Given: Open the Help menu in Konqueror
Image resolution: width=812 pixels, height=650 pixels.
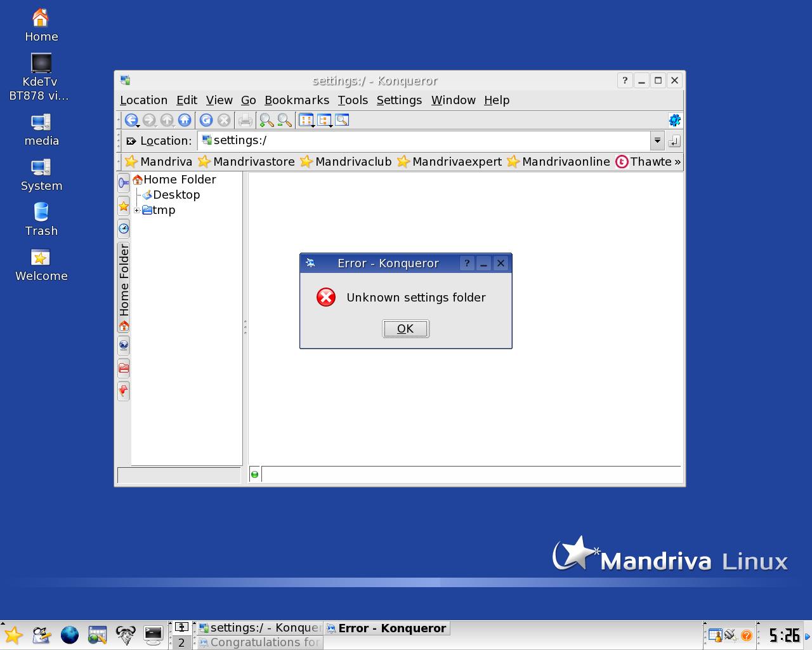Looking at the screenshot, I should 497,100.
